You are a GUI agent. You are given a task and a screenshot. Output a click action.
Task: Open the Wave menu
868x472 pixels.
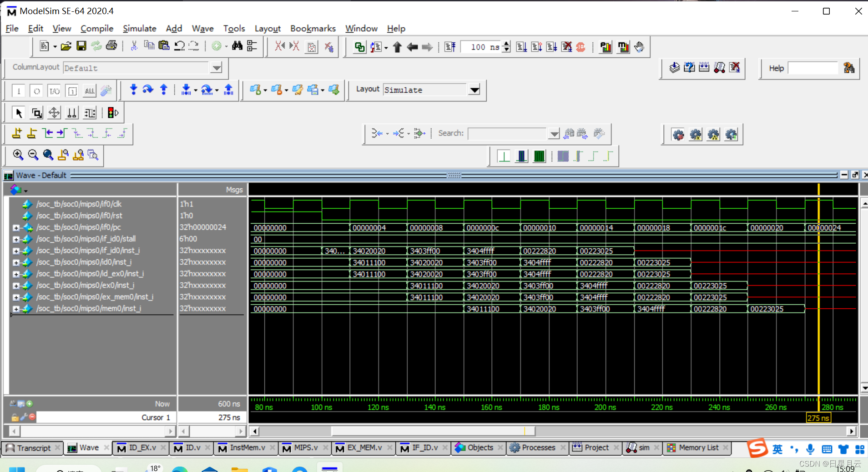(x=202, y=28)
